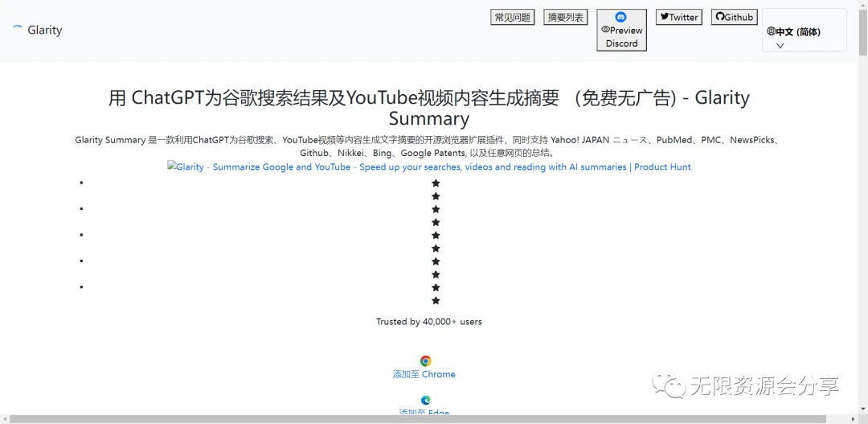Viewport: 868px width, 424px height.
Task: Click the 添加至 Edge link
Action: 424,412
